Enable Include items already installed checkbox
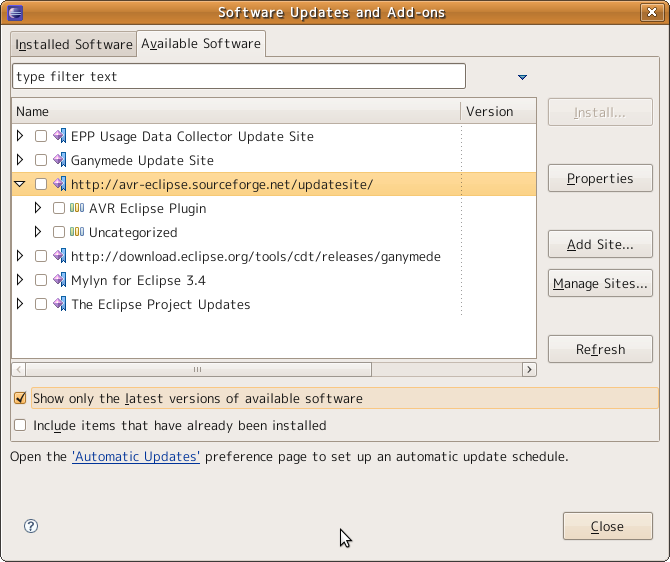This screenshot has height=562, width=670. (20, 425)
